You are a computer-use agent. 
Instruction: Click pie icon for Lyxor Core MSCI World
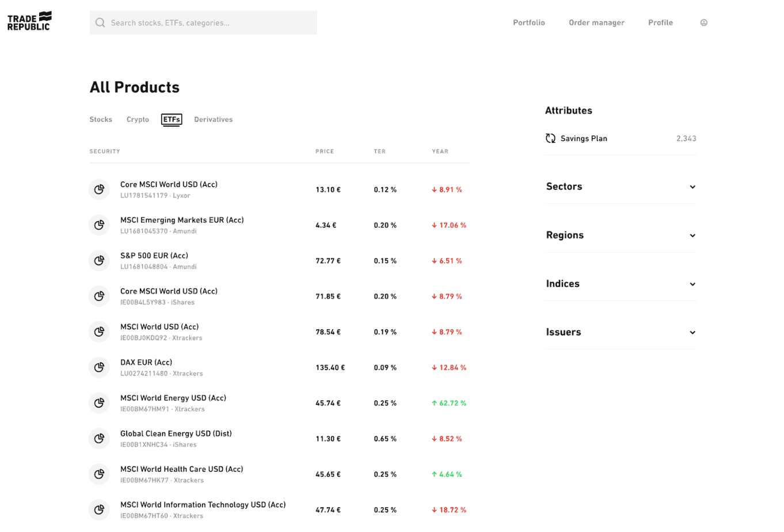coord(99,189)
